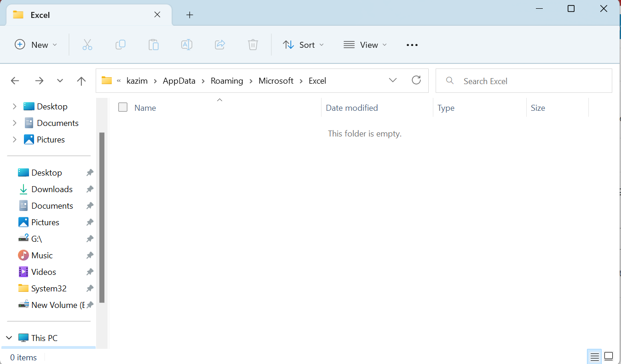Click the Rename icon in toolbar
The width and height of the screenshot is (621, 364).
coord(187,45)
